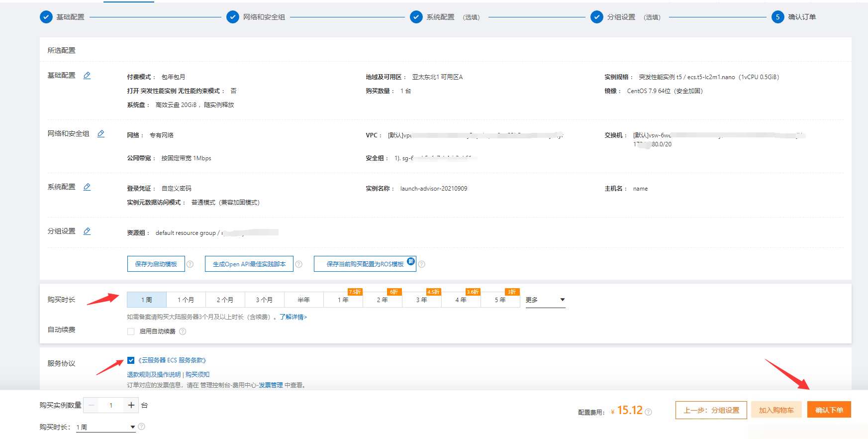Click edit pencil icon beside 网络和安全组
This screenshot has width=868, height=439.
[101, 134]
